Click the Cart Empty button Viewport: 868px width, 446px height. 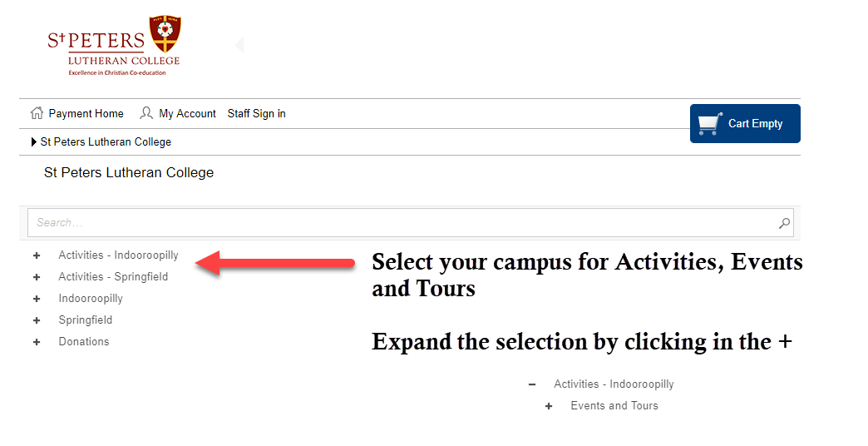745,123
